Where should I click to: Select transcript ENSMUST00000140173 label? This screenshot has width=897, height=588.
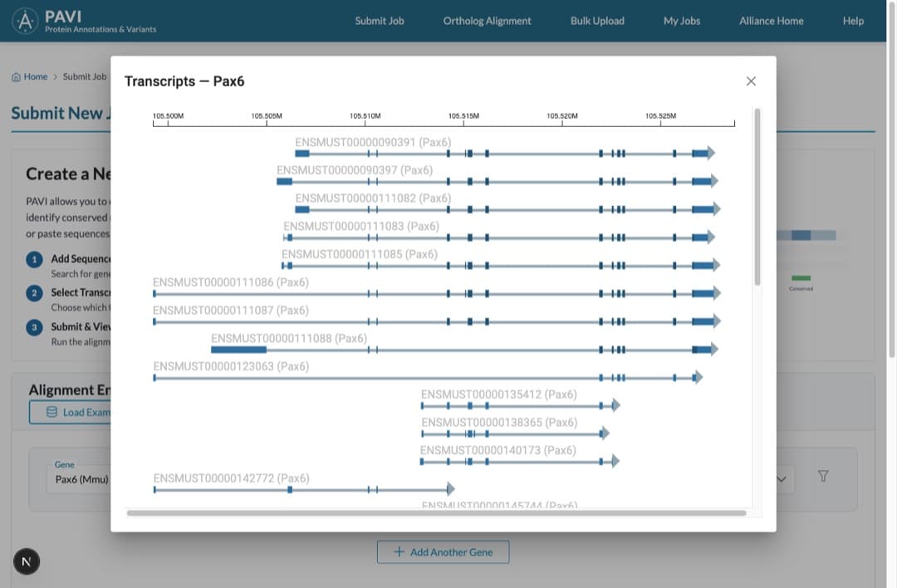point(498,451)
